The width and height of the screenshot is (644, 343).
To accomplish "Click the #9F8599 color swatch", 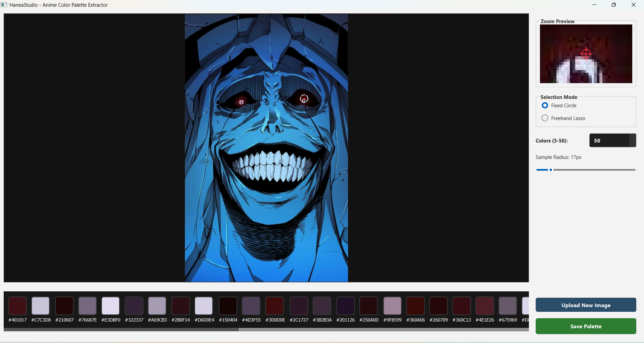I will coord(392,305).
